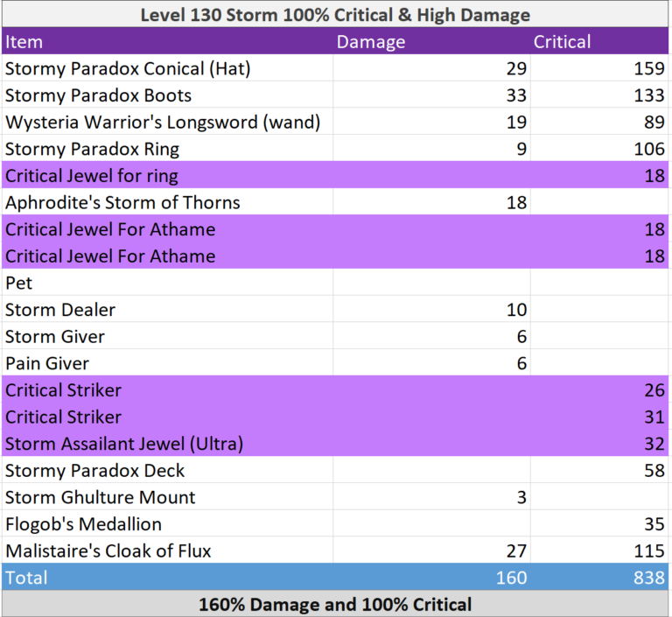672x617 pixels.
Task: Select total critical value 838
Action: click(599, 577)
